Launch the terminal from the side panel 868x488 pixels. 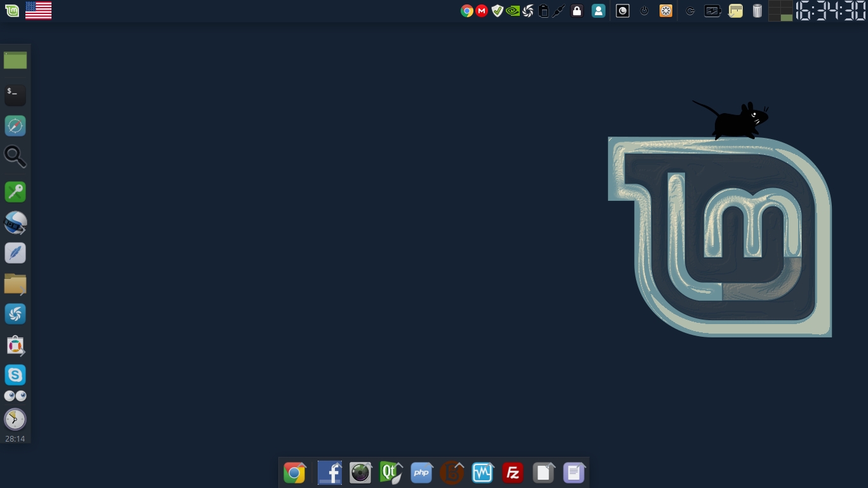point(15,95)
